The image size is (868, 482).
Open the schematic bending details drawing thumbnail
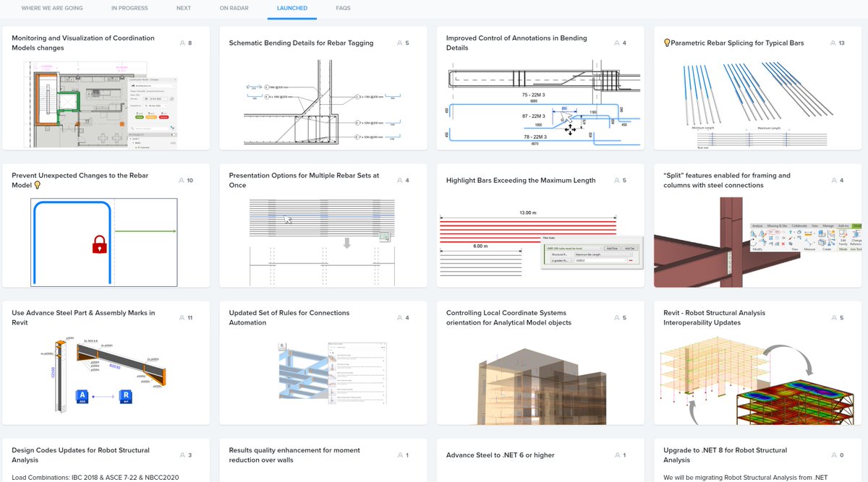[323, 103]
